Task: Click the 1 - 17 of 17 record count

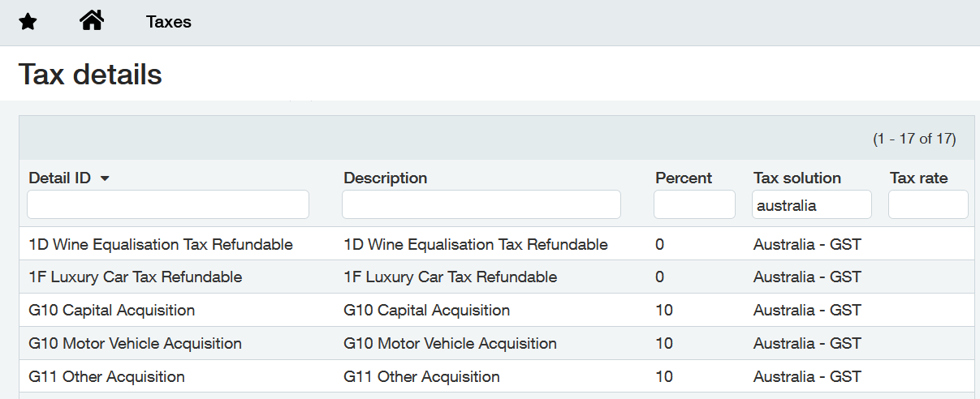Action: tap(914, 139)
